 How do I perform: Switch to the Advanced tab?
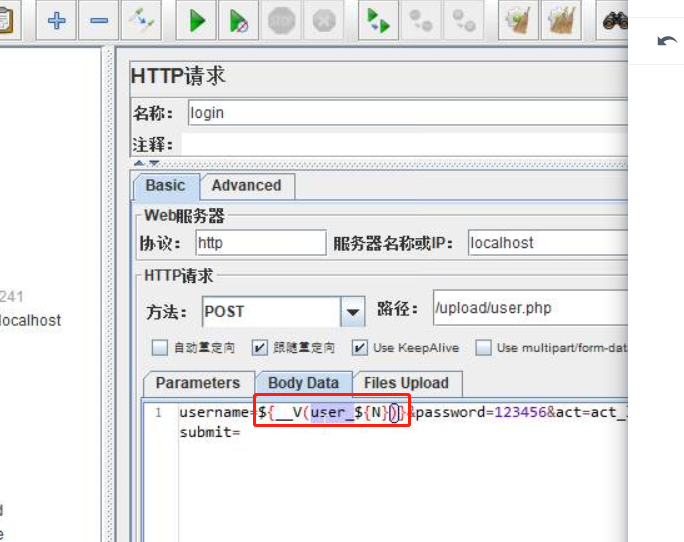pos(246,185)
